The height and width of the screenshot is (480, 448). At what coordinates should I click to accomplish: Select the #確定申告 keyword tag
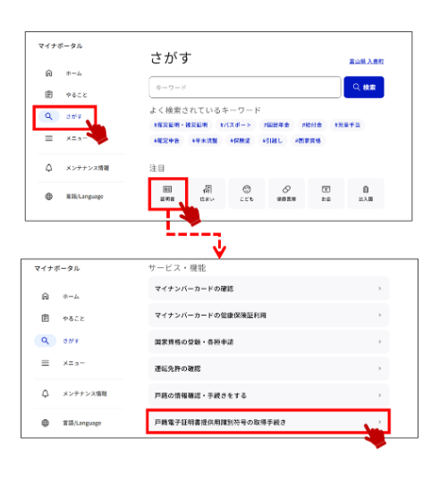[166, 141]
